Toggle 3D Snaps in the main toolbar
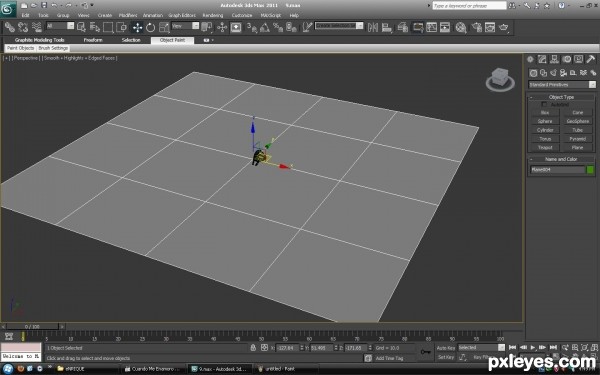Image resolution: width=600 pixels, height=375 pixels. pyautogui.click(x=251, y=27)
